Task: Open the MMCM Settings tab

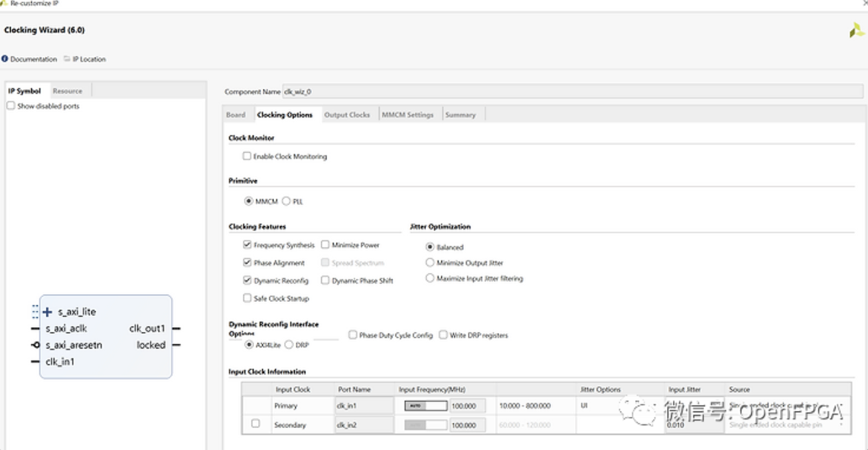Action: [x=407, y=115]
